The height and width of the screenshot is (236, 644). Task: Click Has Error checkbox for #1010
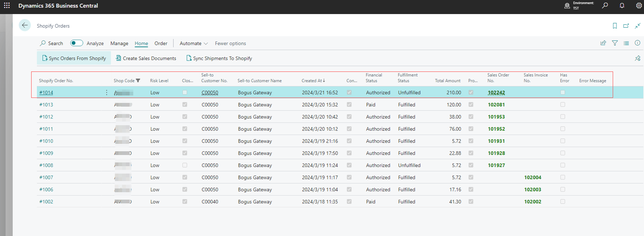click(563, 141)
